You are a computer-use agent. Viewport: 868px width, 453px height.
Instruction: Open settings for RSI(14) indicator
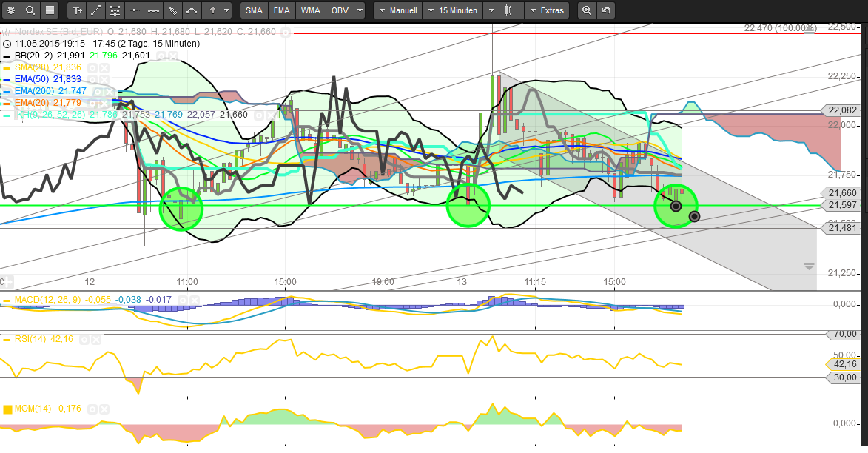click(x=84, y=340)
